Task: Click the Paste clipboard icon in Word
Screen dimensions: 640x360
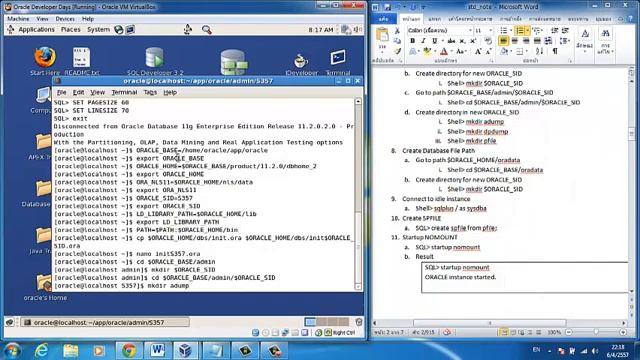Action: click(x=382, y=34)
